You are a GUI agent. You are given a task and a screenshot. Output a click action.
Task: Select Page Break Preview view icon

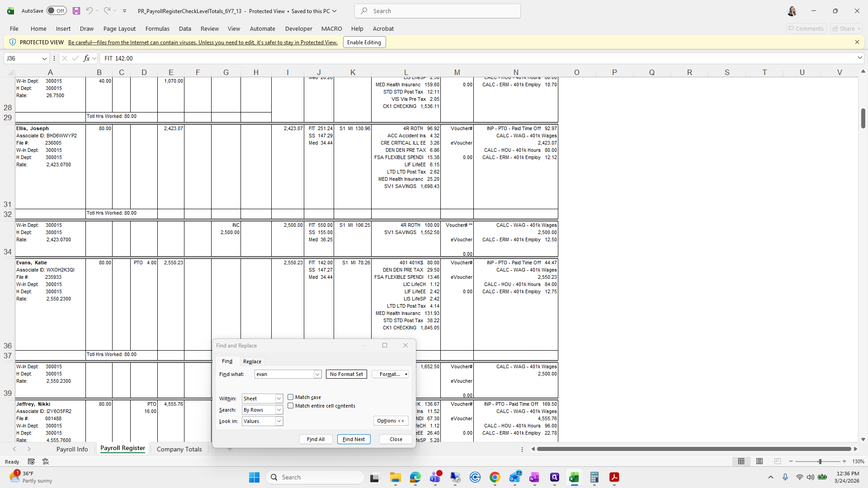pos(777,461)
